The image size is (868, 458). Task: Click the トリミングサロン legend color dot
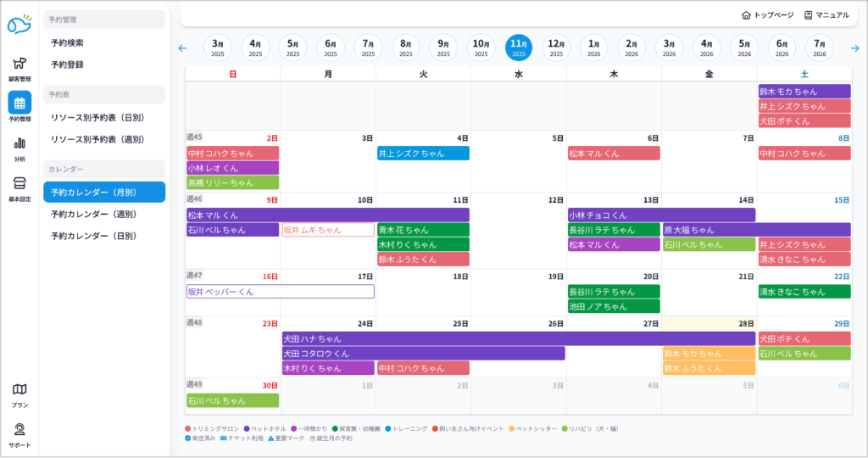tap(188, 429)
